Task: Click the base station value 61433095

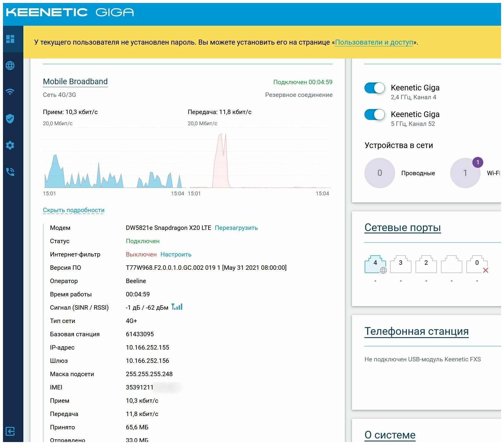Action: tap(140, 334)
